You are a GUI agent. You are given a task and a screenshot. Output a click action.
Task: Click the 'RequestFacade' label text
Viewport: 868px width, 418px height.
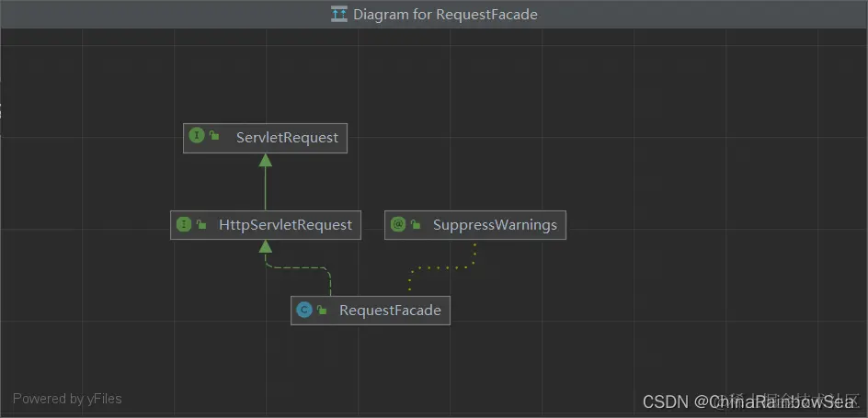390,311
